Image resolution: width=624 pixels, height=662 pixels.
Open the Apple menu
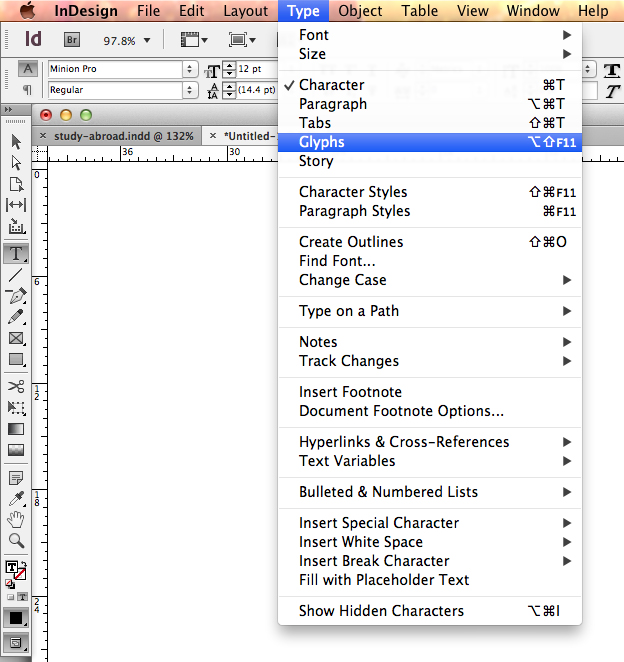point(28,11)
